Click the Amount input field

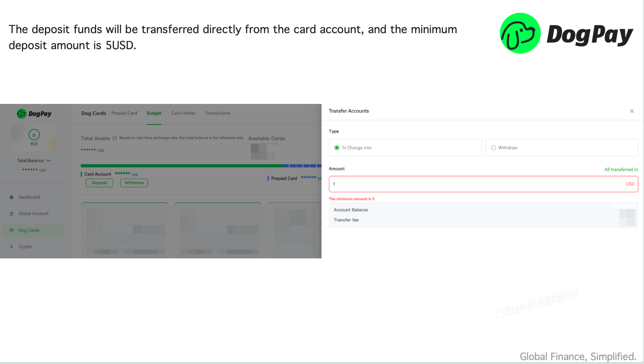point(483,184)
